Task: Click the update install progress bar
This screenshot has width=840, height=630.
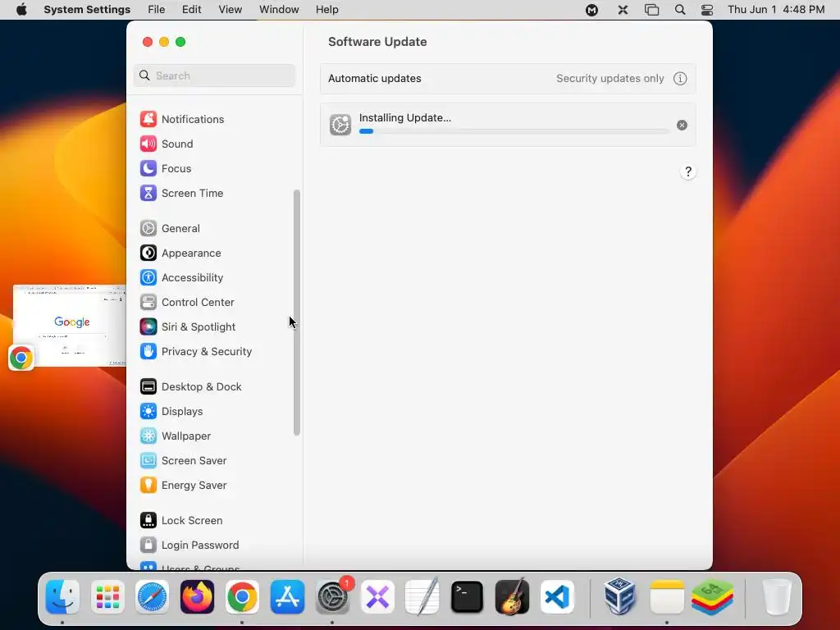Action: point(514,131)
